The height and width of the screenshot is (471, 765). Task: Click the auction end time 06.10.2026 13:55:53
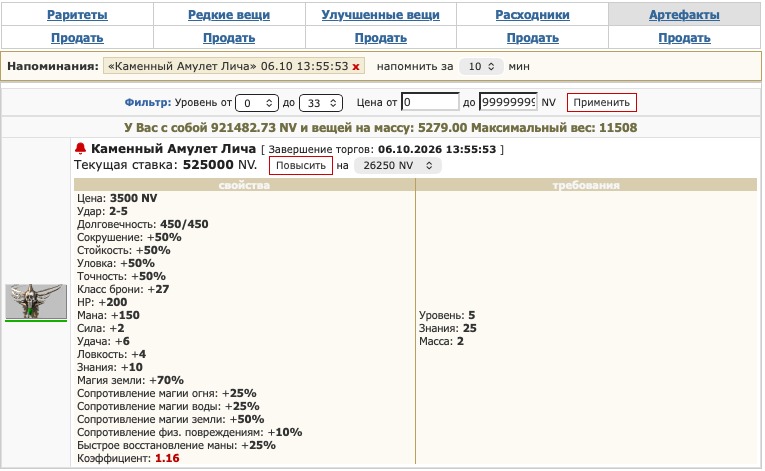pyautogui.click(x=437, y=149)
